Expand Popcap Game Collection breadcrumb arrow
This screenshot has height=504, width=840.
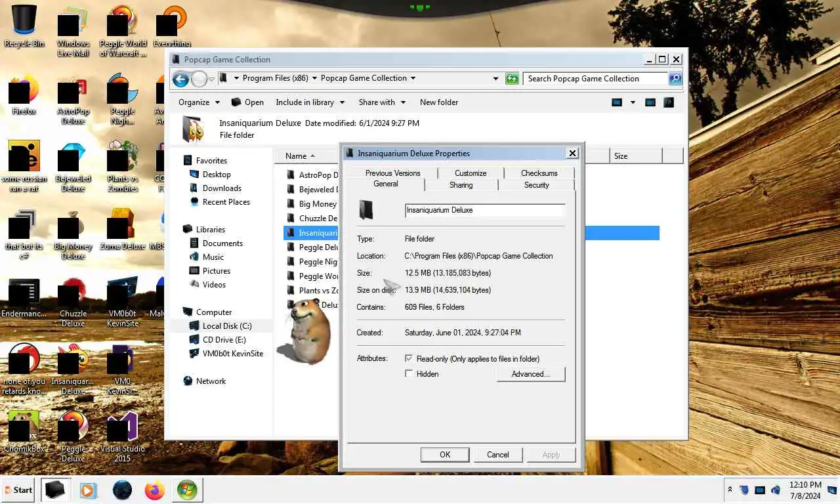(413, 78)
